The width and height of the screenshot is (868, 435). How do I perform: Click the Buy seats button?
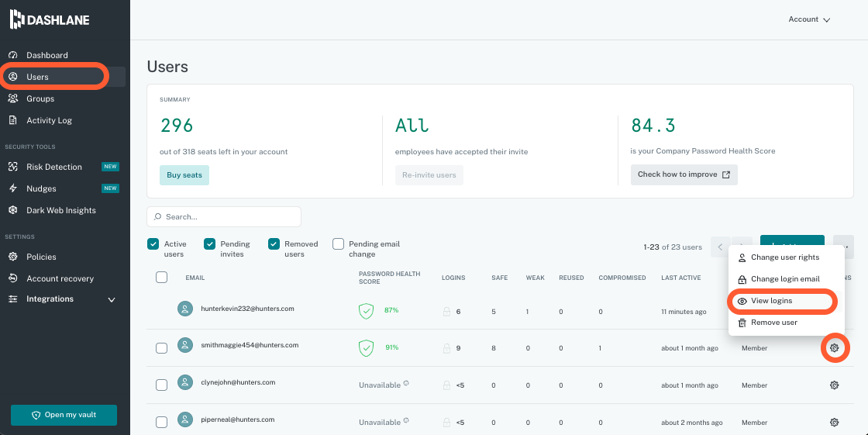tap(184, 175)
